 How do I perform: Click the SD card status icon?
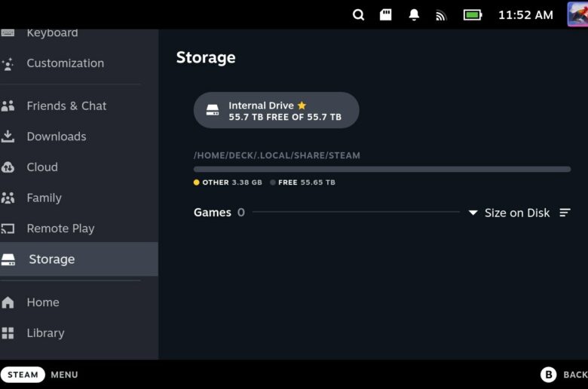point(385,15)
